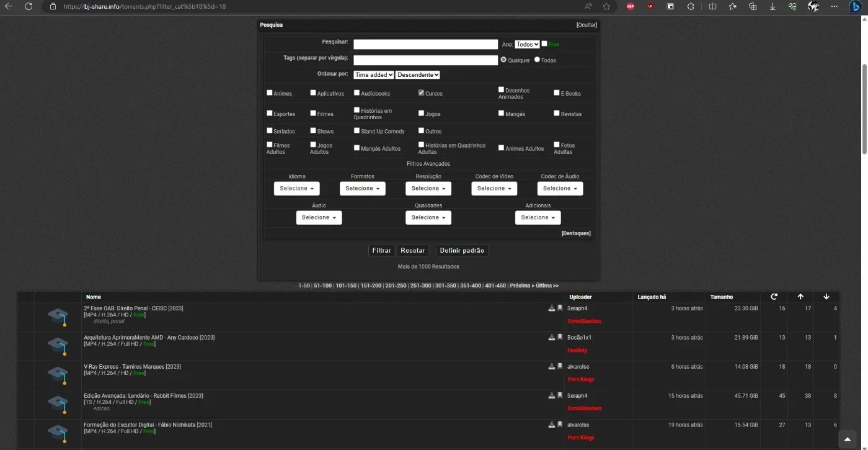Expand the Resolução Selecione dropdown

(428, 188)
